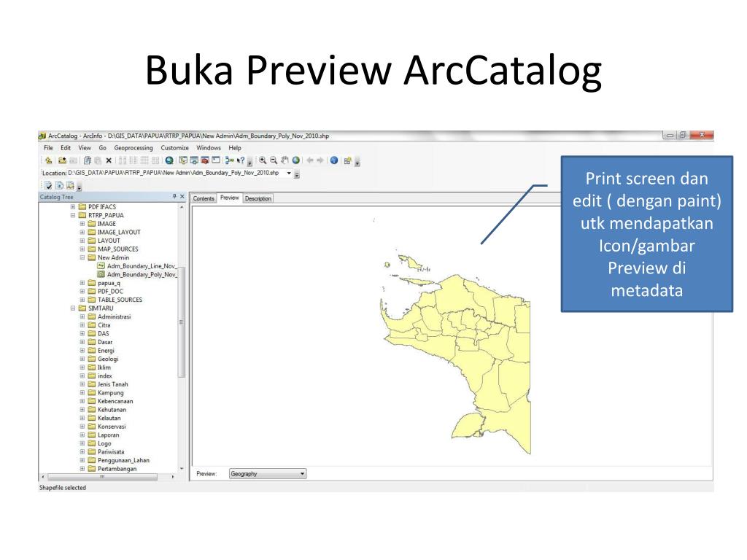Click the Full Extent globe icon
The image size is (747, 560).
point(296,160)
